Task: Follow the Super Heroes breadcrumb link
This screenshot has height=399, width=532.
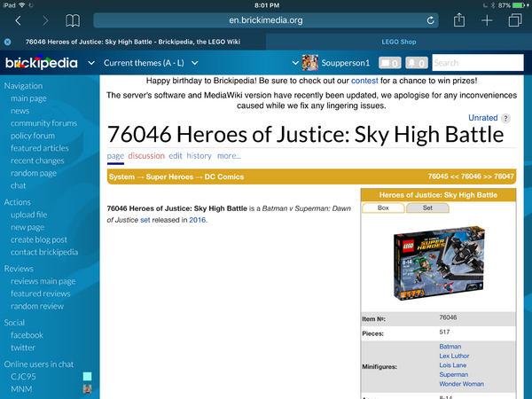Action: (x=169, y=176)
